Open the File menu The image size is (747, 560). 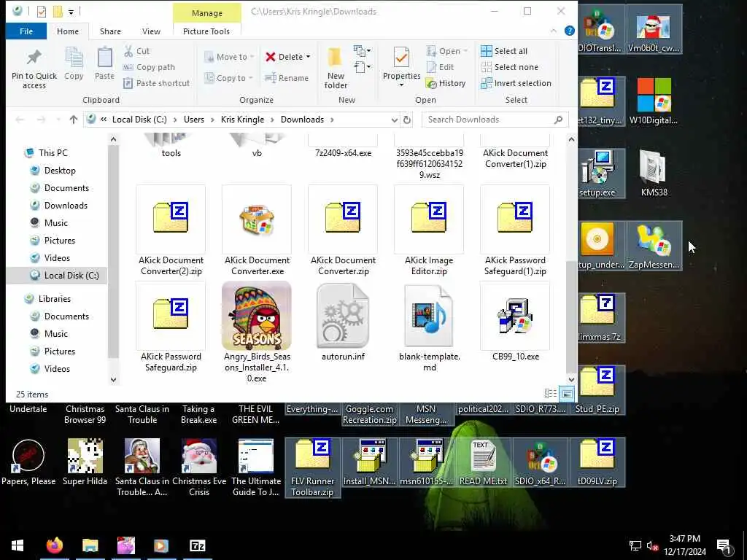26,31
